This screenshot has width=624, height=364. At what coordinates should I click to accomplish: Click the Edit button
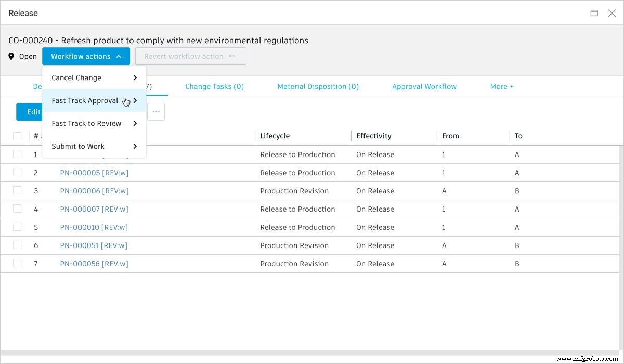click(33, 111)
